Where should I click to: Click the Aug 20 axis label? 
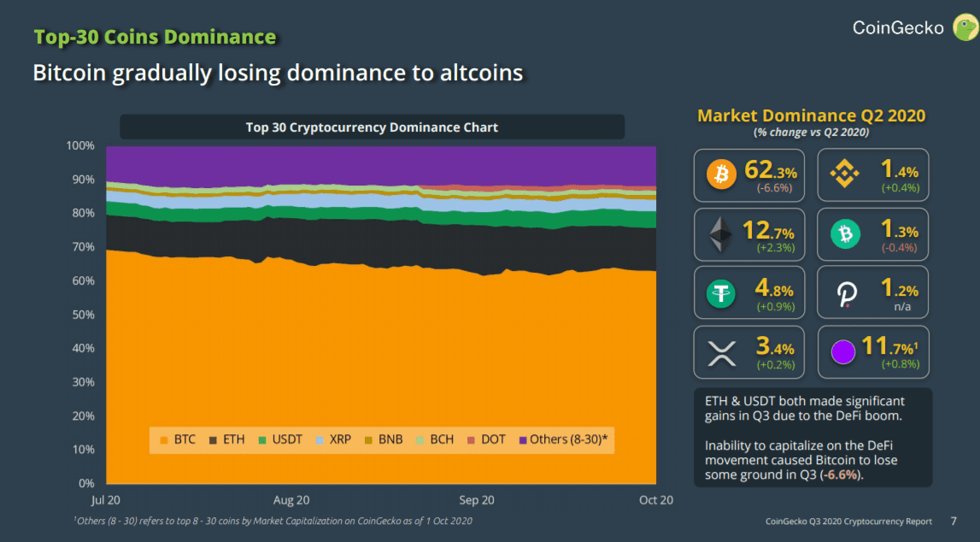click(x=291, y=500)
